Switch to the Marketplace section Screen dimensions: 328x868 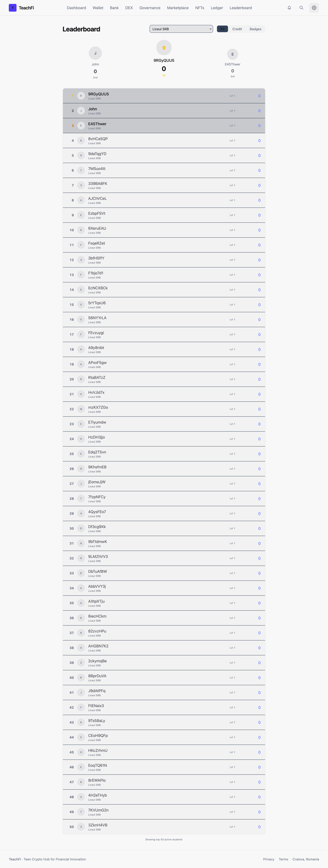pyautogui.click(x=178, y=8)
